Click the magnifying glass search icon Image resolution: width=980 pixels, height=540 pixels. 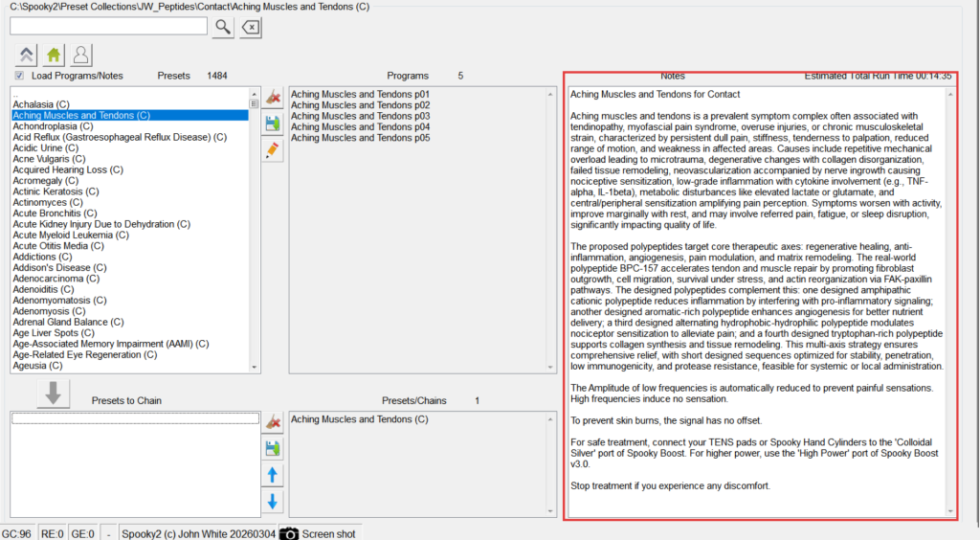click(x=223, y=27)
